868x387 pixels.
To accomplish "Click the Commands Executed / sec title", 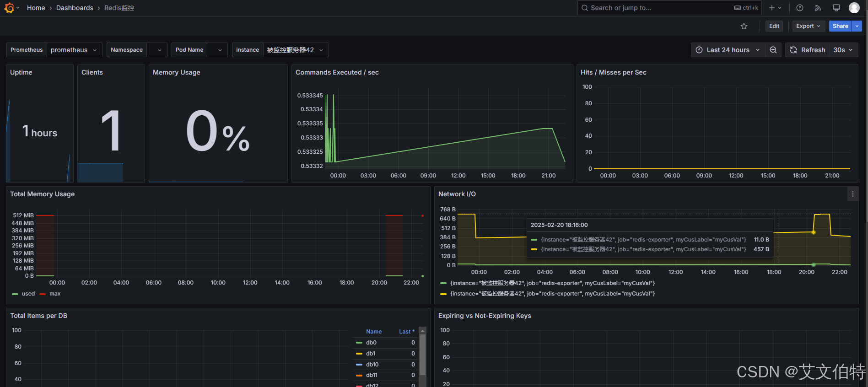I will (x=337, y=72).
